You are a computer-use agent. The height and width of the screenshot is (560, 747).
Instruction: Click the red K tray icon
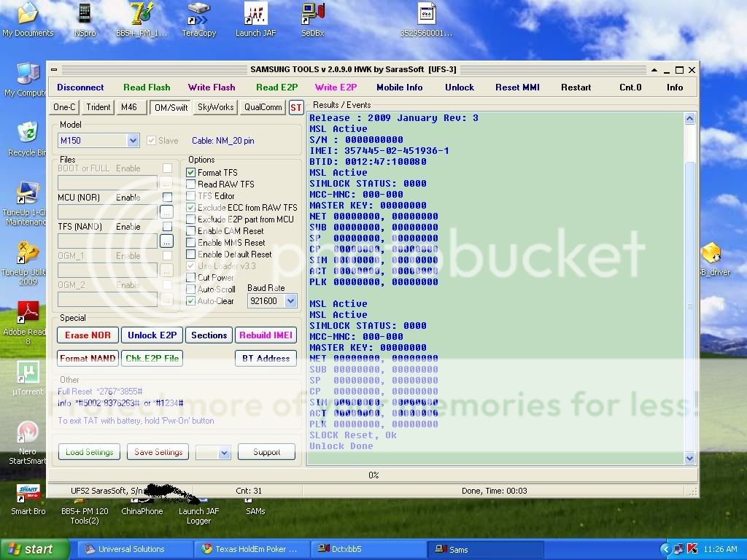692,549
